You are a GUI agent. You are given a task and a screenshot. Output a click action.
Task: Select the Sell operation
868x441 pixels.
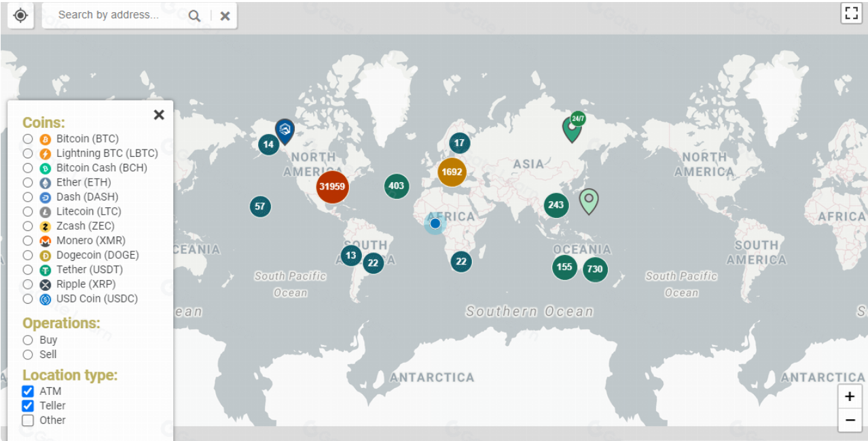pyautogui.click(x=28, y=354)
